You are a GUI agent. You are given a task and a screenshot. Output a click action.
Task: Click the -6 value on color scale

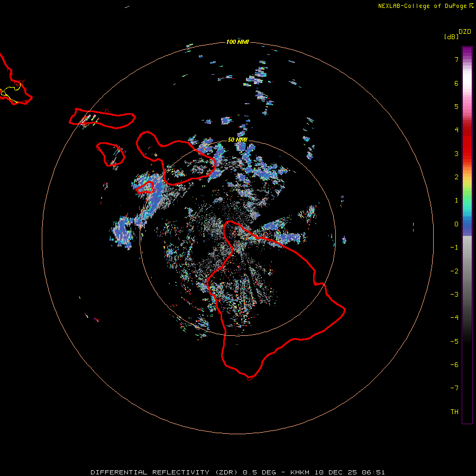click(x=454, y=365)
